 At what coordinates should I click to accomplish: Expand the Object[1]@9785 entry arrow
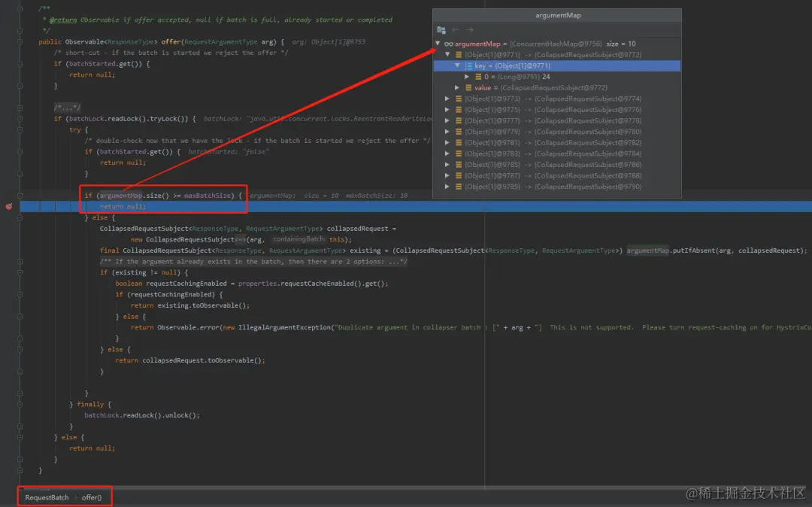pyautogui.click(x=447, y=165)
